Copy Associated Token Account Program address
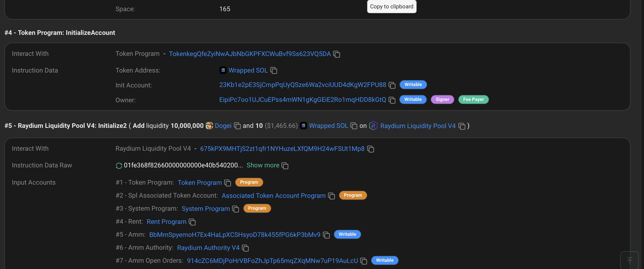Viewport: 644px width, 269px height. point(331,196)
